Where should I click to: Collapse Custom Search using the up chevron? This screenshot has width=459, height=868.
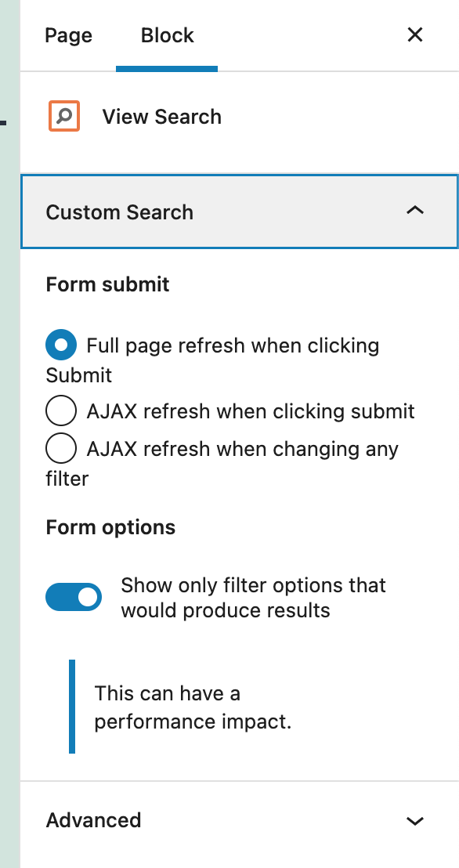pyautogui.click(x=414, y=211)
